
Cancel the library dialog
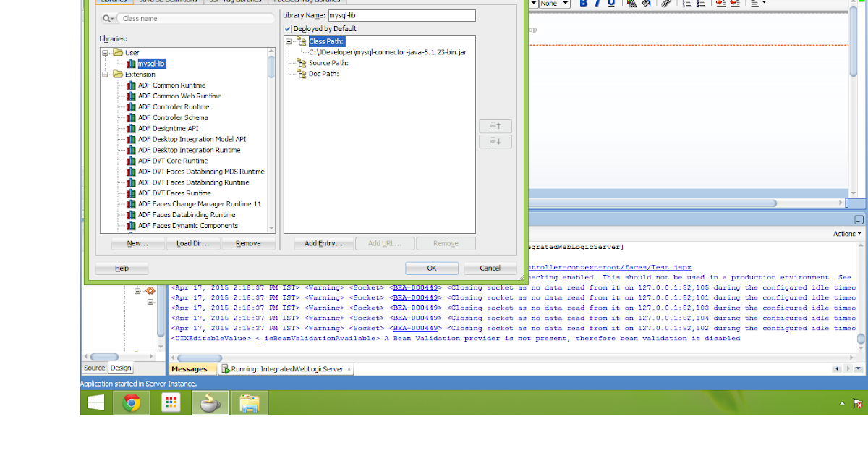coord(490,269)
